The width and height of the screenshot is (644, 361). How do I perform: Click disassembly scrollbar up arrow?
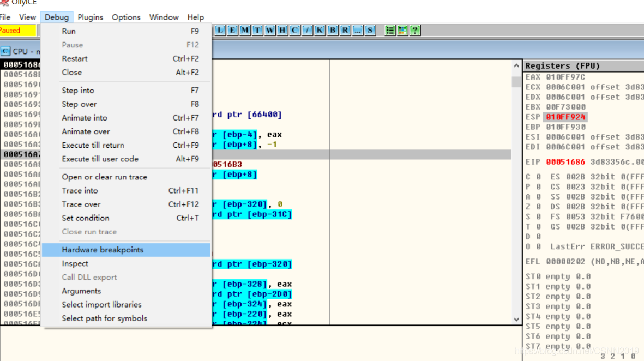(516, 65)
